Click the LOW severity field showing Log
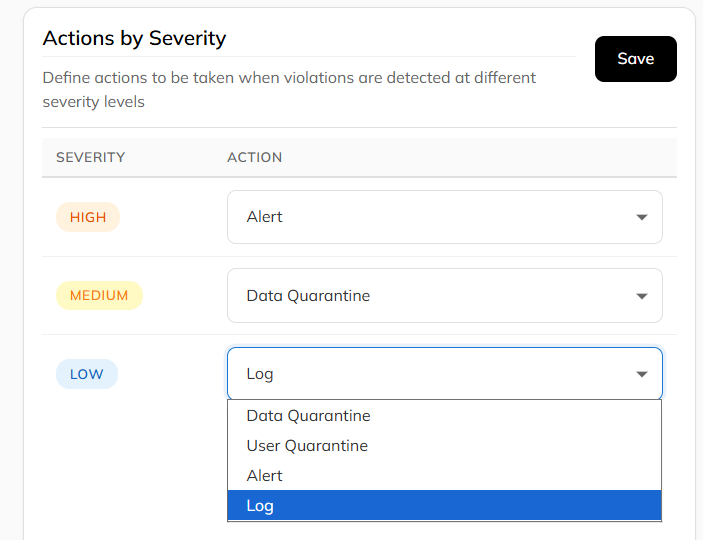Image resolution: width=703 pixels, height=540 pixels. pos(430,374)
